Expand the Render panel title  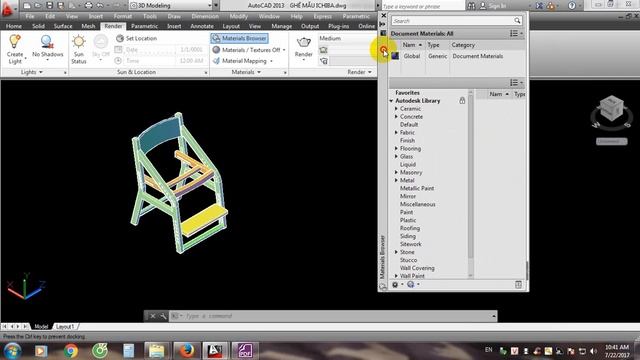pyautogui.click(x=359, y=72)
